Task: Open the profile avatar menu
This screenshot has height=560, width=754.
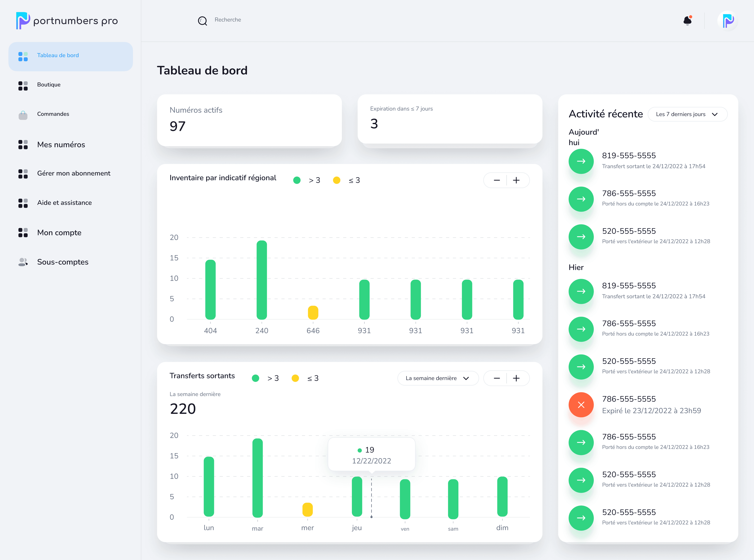Action: 727,21
